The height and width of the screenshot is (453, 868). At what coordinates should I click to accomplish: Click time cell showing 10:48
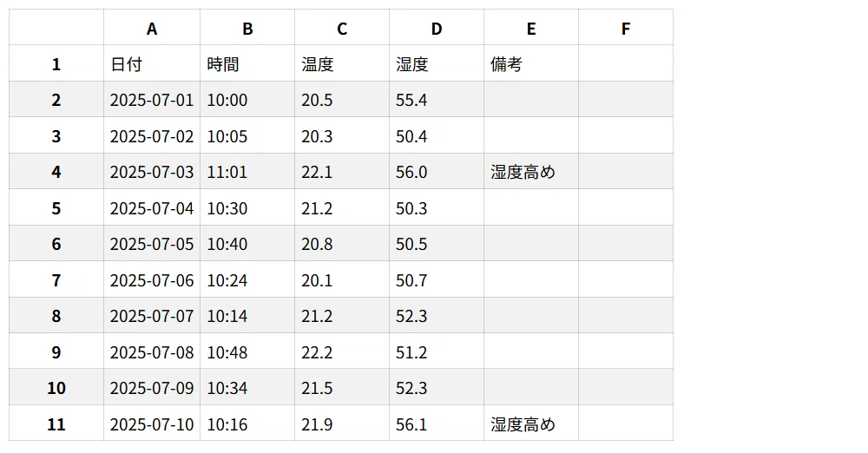pyautogui.click(x=247, y=351)
